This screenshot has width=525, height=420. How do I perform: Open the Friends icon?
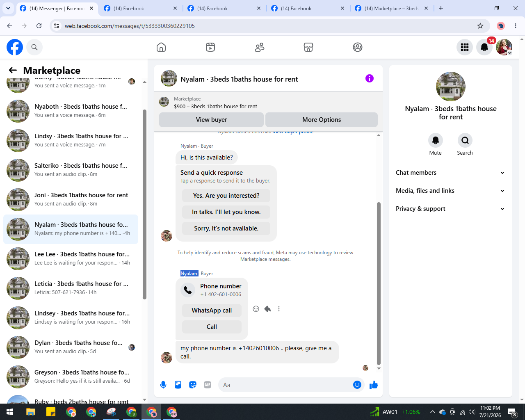[260, 47]
